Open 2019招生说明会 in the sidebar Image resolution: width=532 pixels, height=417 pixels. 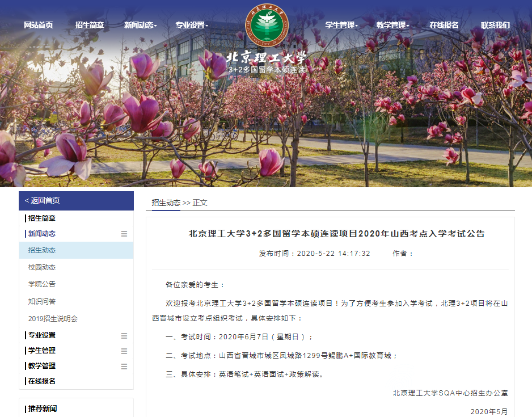pos(53,319)
